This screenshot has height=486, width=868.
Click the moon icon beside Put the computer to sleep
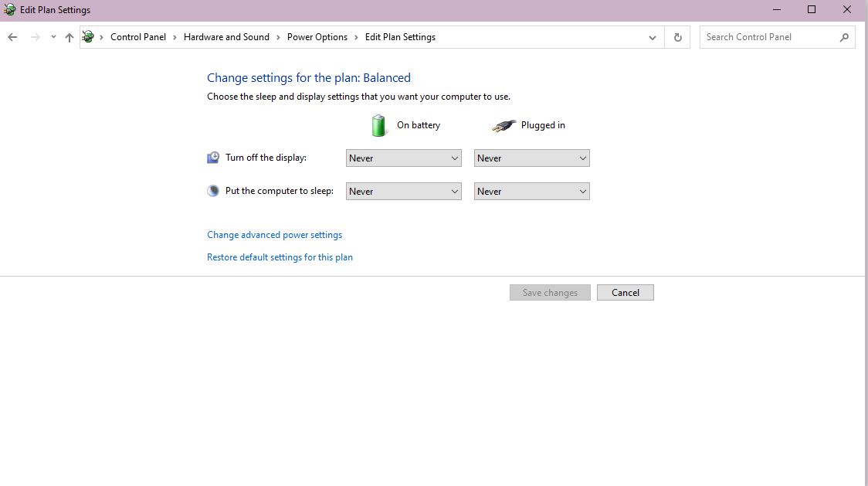click(213, 190)
